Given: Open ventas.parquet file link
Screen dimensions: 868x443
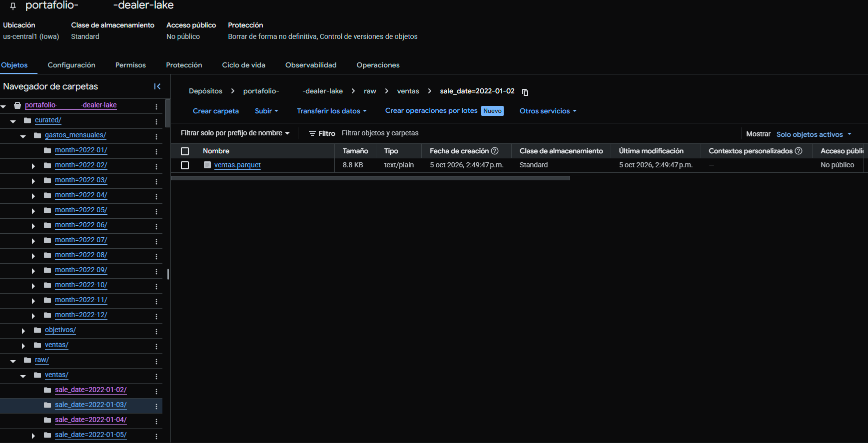Looking at the screenshot, I should click(237, 165).
